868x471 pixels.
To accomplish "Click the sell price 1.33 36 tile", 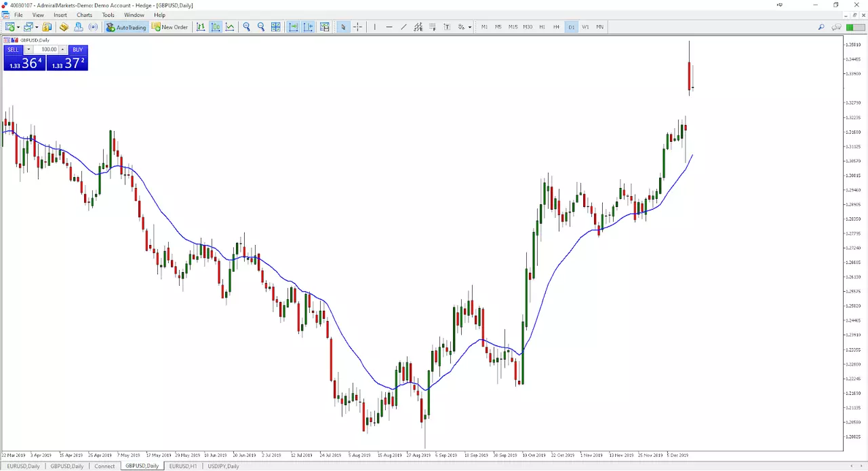I will (24, 62).
